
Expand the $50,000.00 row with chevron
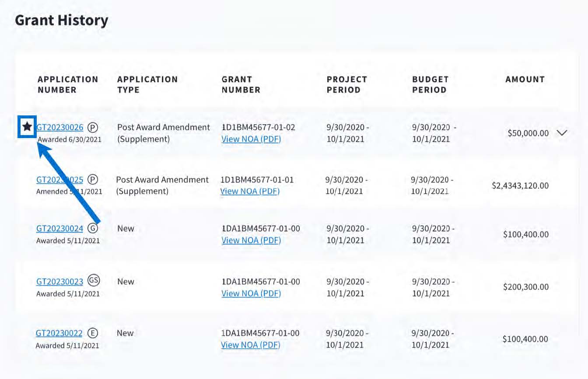point(562,133)
